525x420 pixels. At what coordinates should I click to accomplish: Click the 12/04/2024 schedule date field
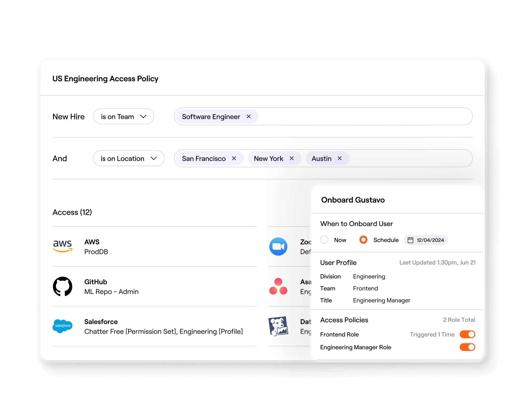point(430,240)
